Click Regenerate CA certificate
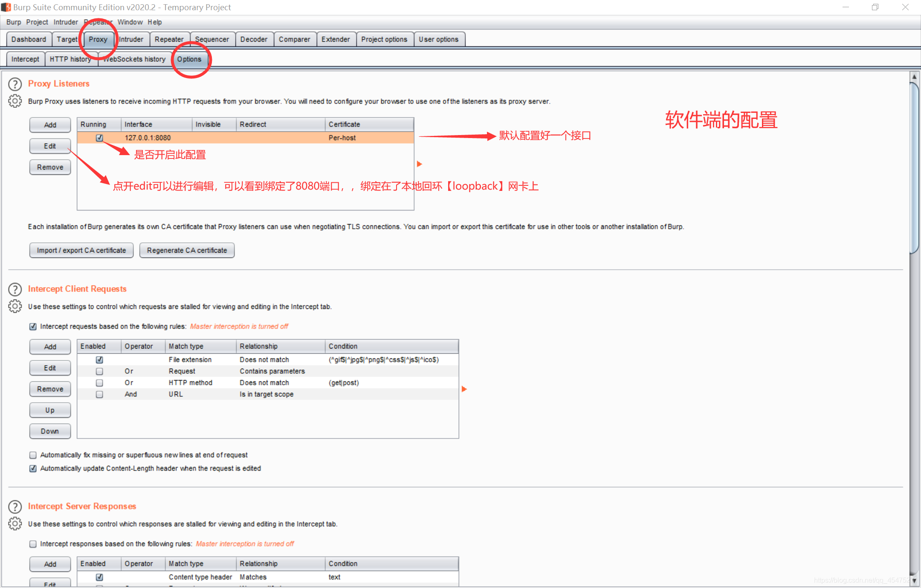This screenshot has height=588, width=921. click(187, 251)
